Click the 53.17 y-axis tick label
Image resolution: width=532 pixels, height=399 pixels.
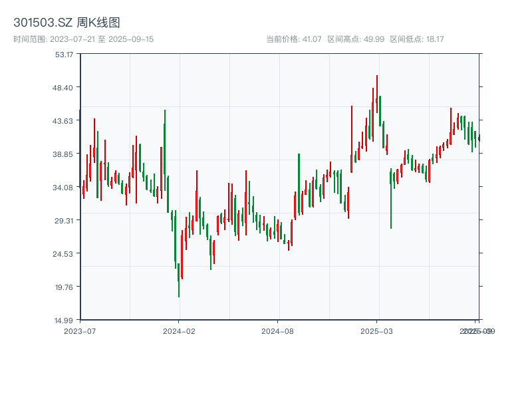coord(64,55)
